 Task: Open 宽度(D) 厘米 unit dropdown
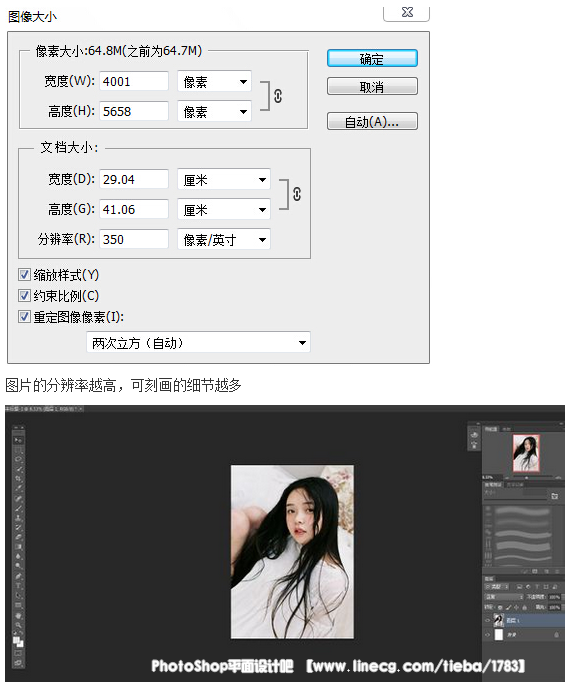(224, 179)
